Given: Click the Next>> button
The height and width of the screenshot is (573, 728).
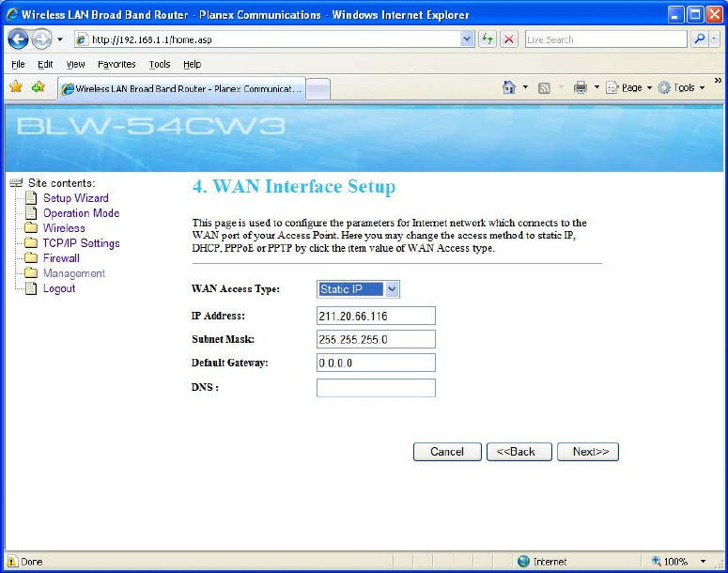Looking at the screenshot, I should tap(588, 452).
